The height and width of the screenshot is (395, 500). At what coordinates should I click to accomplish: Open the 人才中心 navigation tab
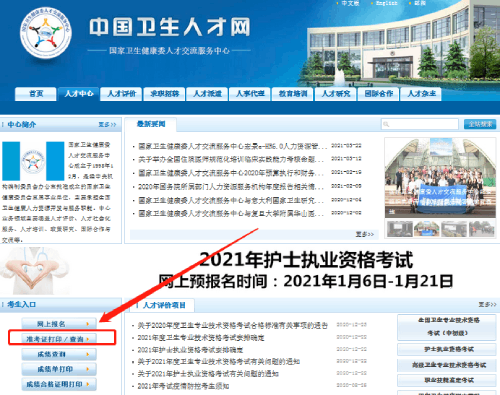click(79, 94)
